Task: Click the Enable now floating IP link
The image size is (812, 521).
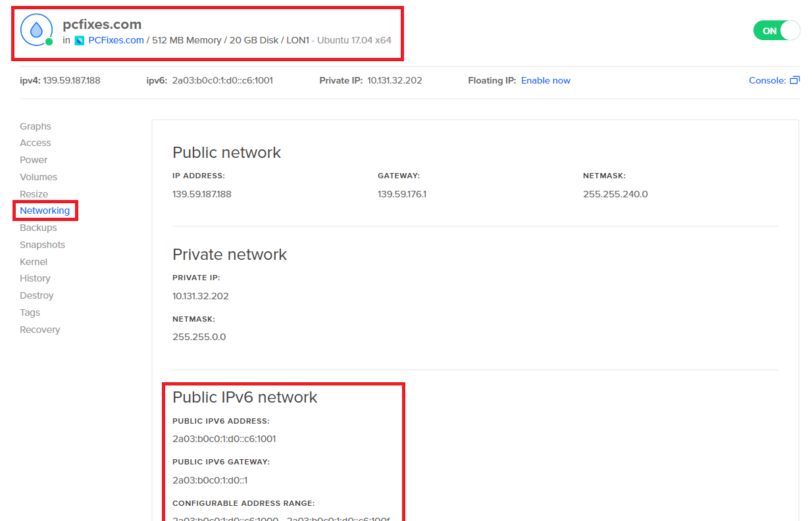Action: 546,80
